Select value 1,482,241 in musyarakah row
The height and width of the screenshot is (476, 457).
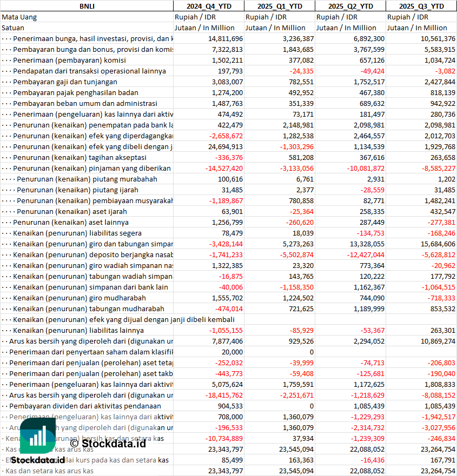(440, 201)
